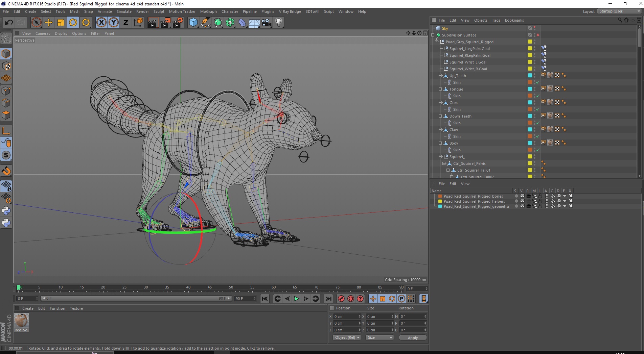This screenshot has width=644, height=354.
Task: Open the MoGraph menu
Action: coord(208,11)
